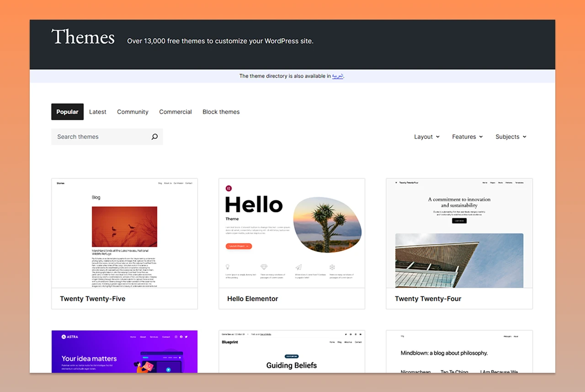Expand the Layout filter dropdown
This screenshot has height=392, width=585.
click(x=427, y=137)
